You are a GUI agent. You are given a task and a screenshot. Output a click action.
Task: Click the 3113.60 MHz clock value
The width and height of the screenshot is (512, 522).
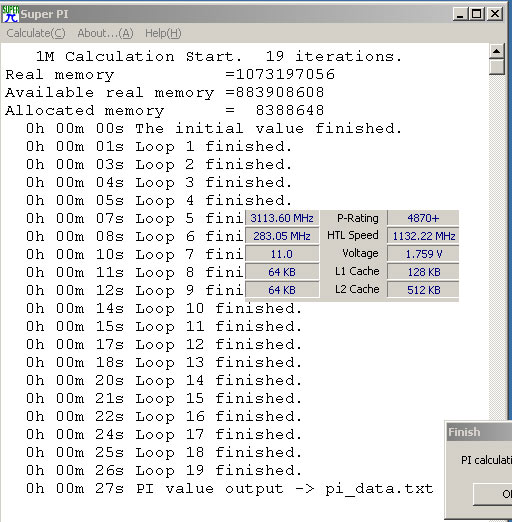pos(282,218)
